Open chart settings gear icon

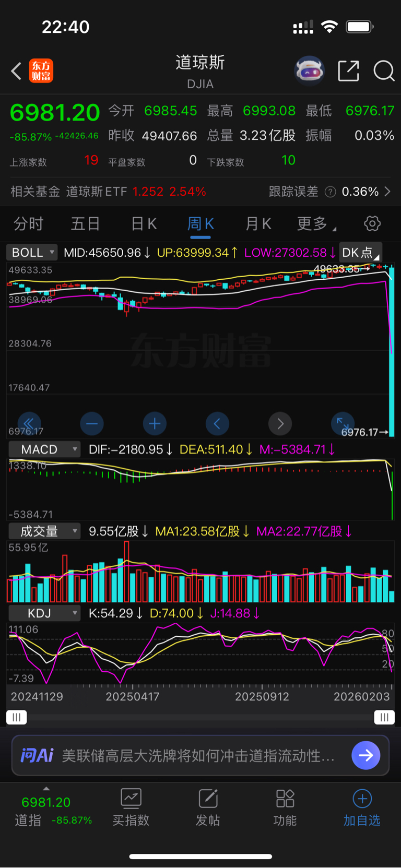coord(372,223)
